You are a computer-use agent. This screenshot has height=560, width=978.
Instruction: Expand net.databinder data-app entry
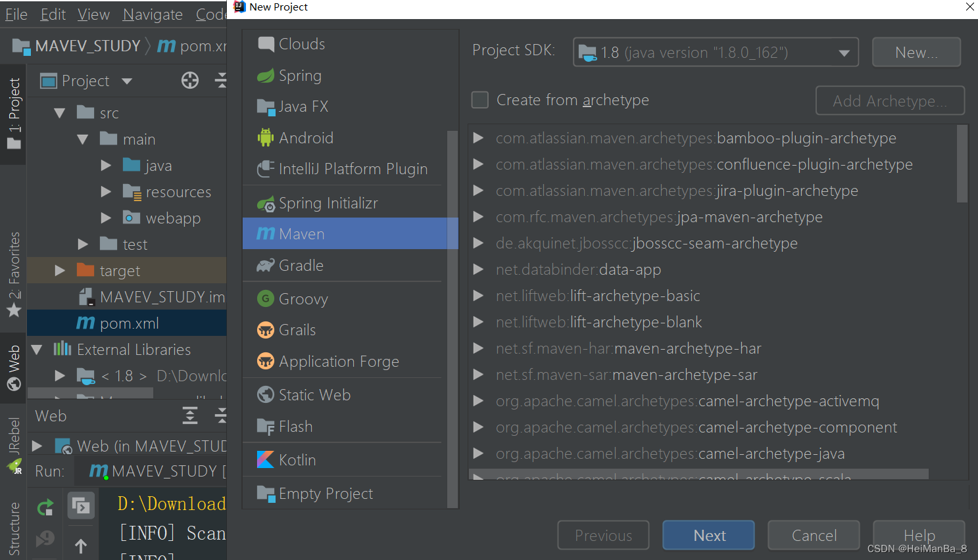(x=479, y=269)
